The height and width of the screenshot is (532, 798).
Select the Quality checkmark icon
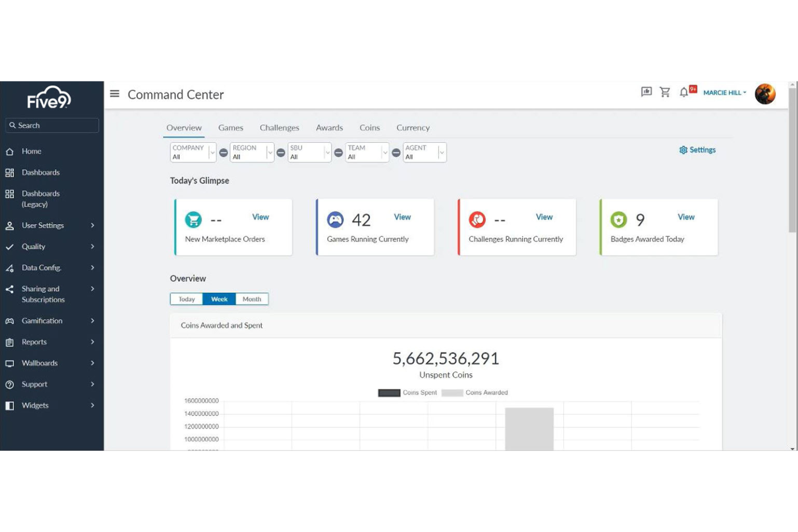[10, 246]
